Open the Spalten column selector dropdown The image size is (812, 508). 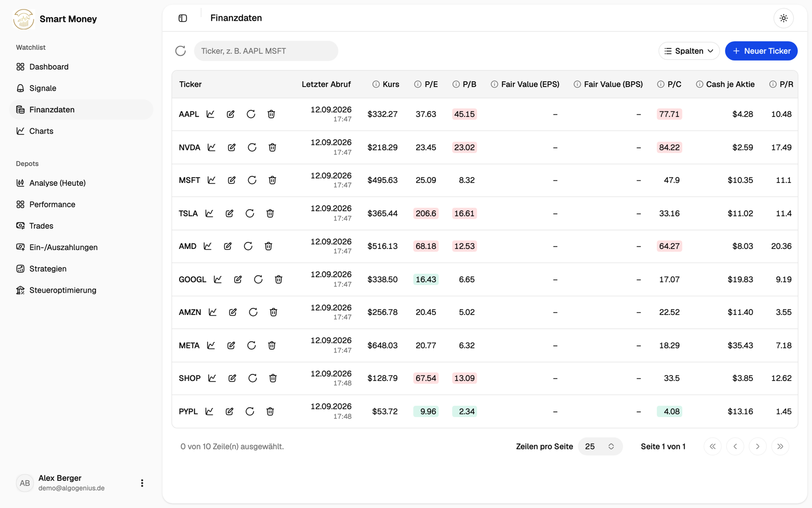(689, 51)
